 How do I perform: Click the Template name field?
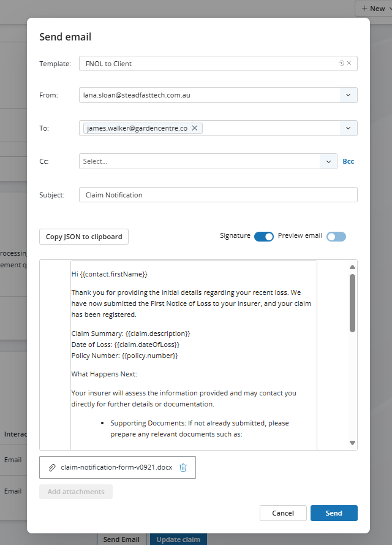coord(208,63)
